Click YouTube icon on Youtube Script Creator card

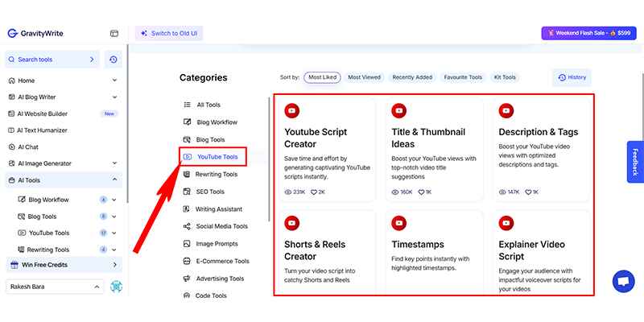coord(292,110)
